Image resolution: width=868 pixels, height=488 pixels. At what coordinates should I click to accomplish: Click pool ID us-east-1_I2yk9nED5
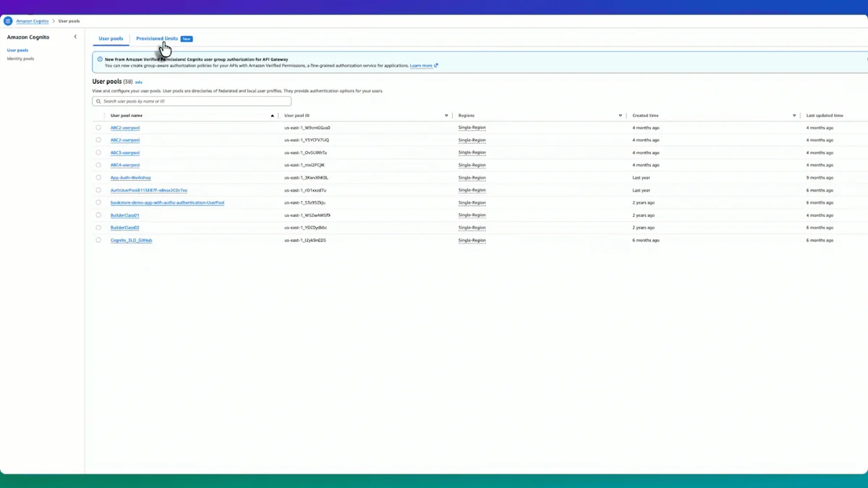305,240
